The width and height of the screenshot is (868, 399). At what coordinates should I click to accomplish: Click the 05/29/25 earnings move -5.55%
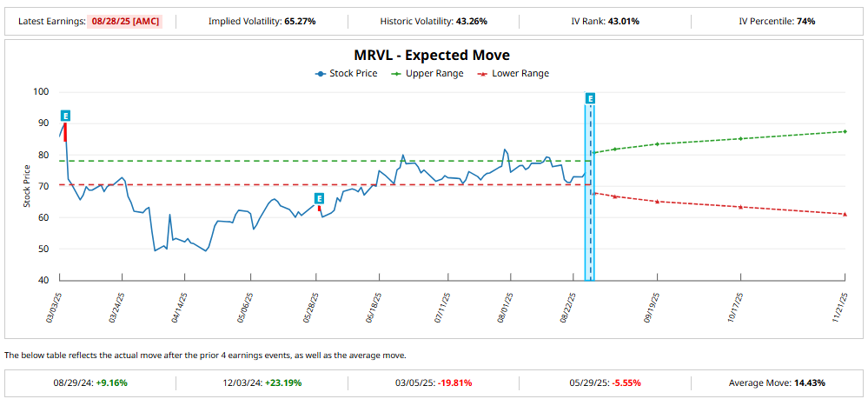627,383
